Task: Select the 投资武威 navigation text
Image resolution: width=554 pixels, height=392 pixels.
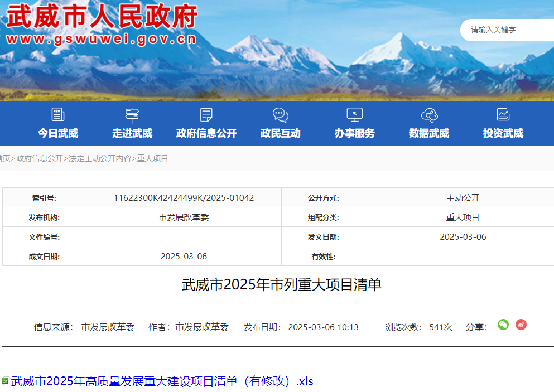Action: click(x=503, y=133)
